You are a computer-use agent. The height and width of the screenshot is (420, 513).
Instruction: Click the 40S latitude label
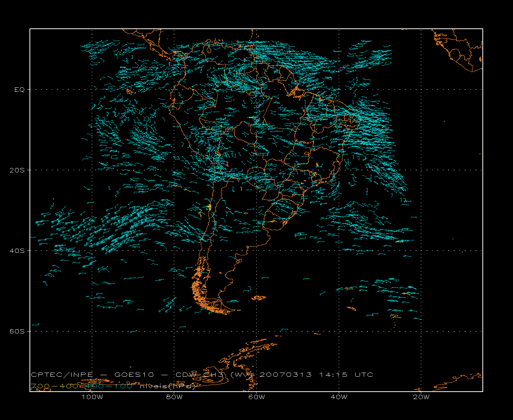(x=17, y=251)
